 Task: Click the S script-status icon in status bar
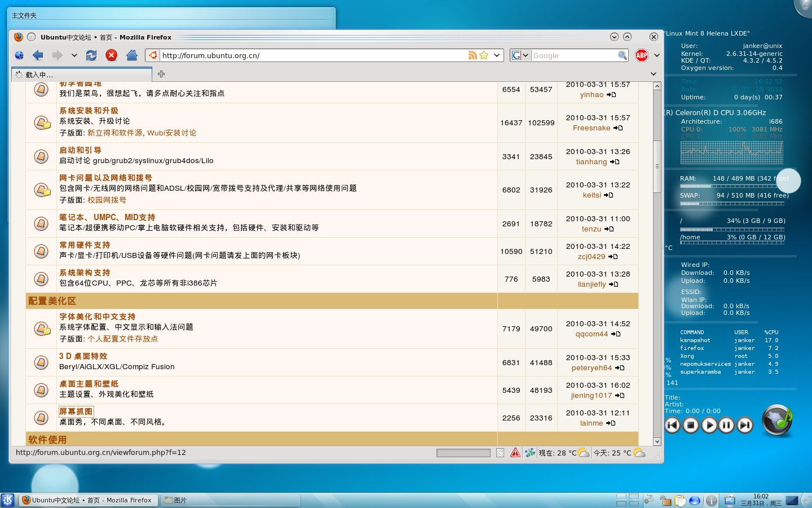pos(500,453)
